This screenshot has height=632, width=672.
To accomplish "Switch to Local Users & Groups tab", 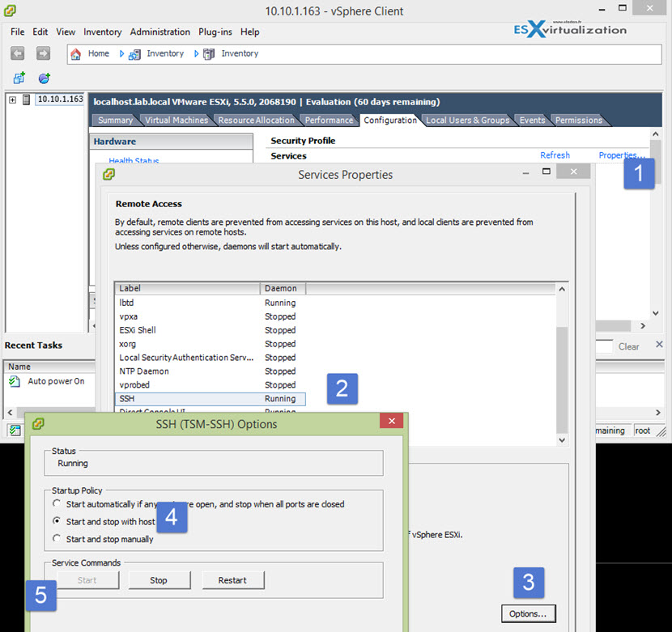I will coord(468,121).
